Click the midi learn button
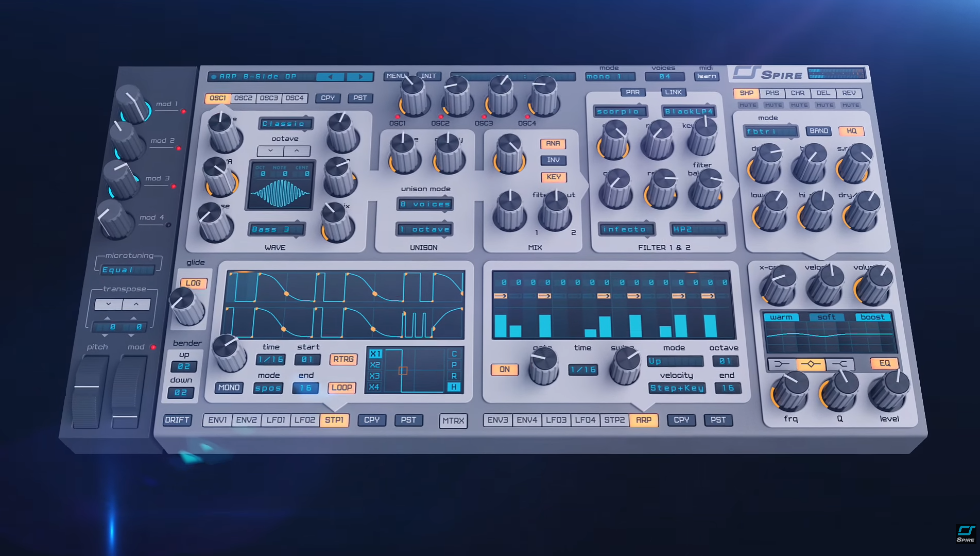The width and height of the screenshot is (980, 556). point(707,76)
